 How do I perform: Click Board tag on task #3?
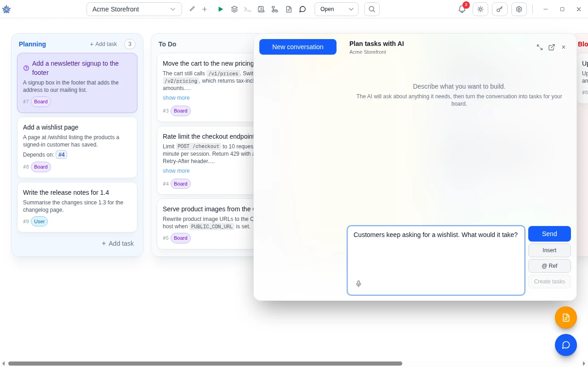pyautogui.click(x=181, y=111)
